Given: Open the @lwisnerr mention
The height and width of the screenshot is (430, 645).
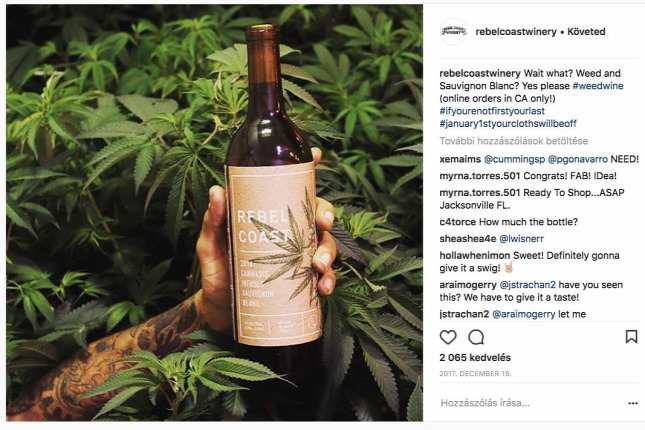Looking at the screenshot, I should (x=521, y=239).
